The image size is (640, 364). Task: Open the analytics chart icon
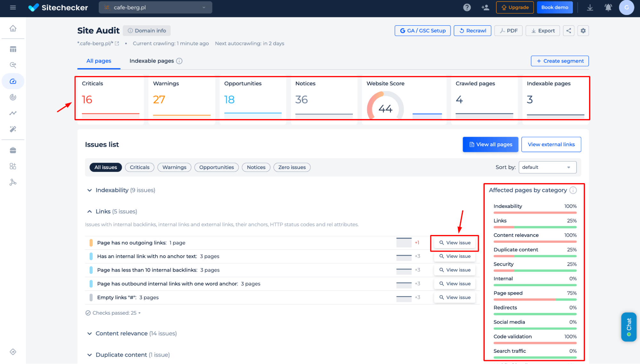[x=13, y=113]
